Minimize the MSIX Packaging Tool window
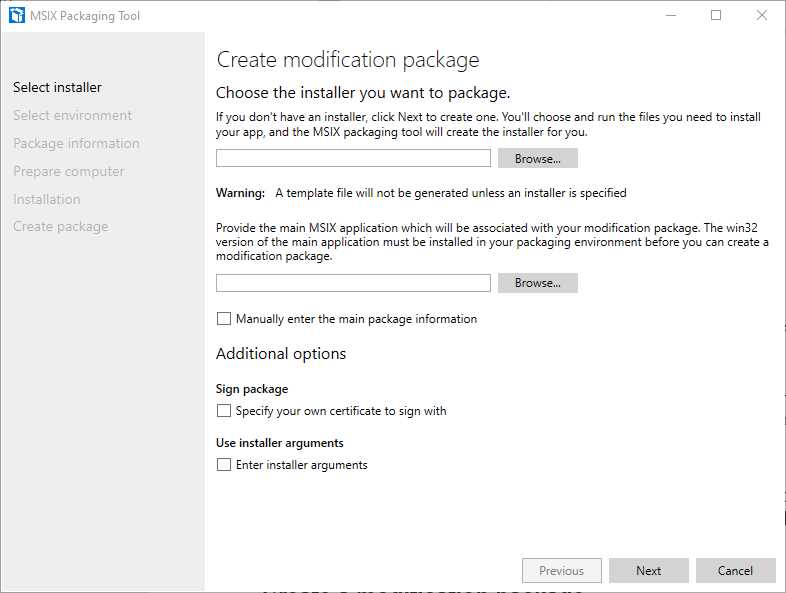The width and height of the screenshot is (786, 593). click(671, 15)
